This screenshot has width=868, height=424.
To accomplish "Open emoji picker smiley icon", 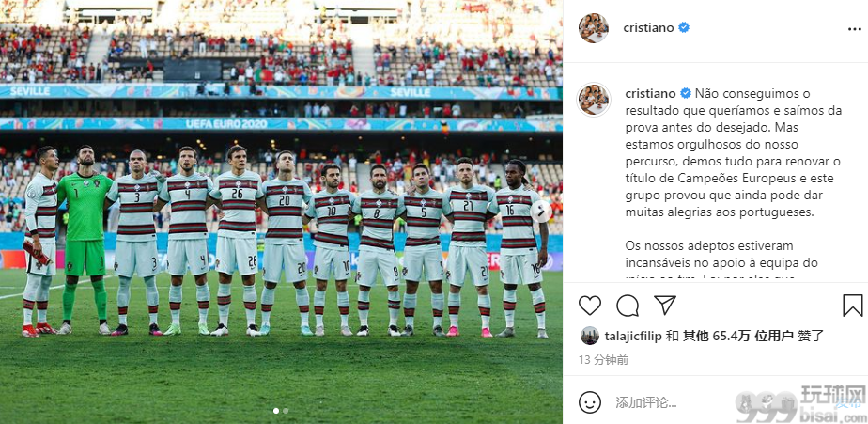I will [590, 402].
